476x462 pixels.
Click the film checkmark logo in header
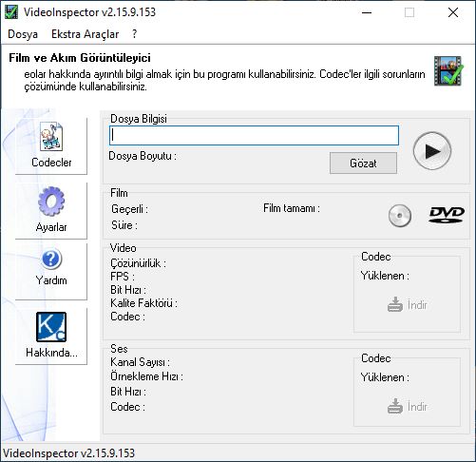pyautogui.click(x=448, y=71)
